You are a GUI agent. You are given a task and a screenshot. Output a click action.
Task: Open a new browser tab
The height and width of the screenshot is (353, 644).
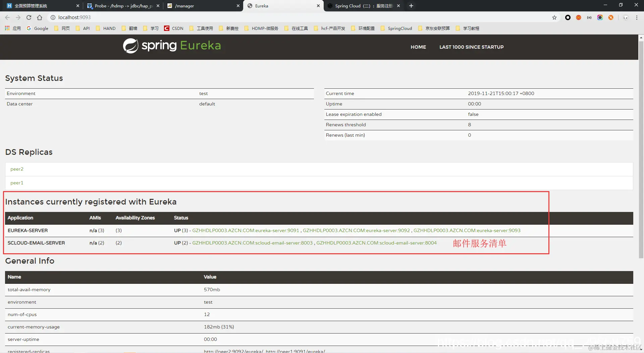click(411, 6)
